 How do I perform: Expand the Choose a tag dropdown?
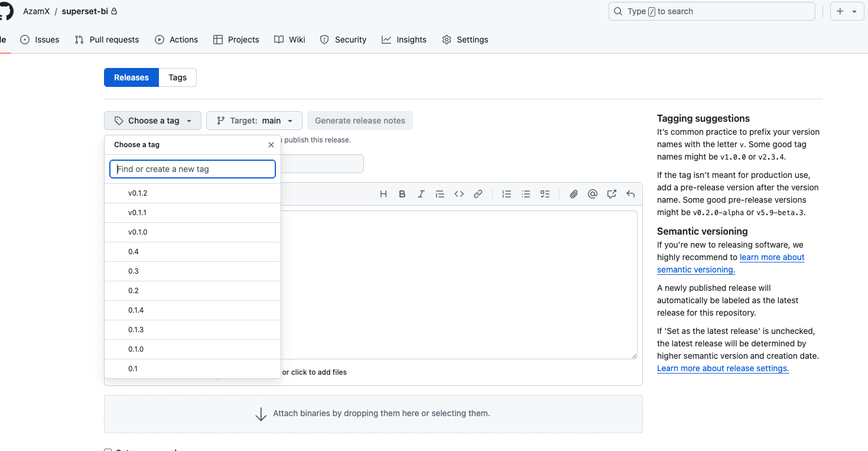pyautogui.click(x=153, y=121)
